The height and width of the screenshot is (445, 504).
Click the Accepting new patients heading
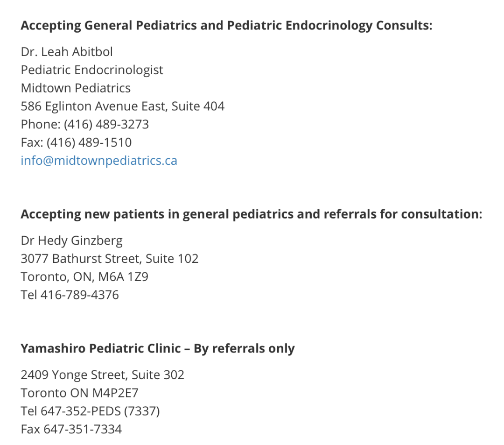click(x=252, y=214)
